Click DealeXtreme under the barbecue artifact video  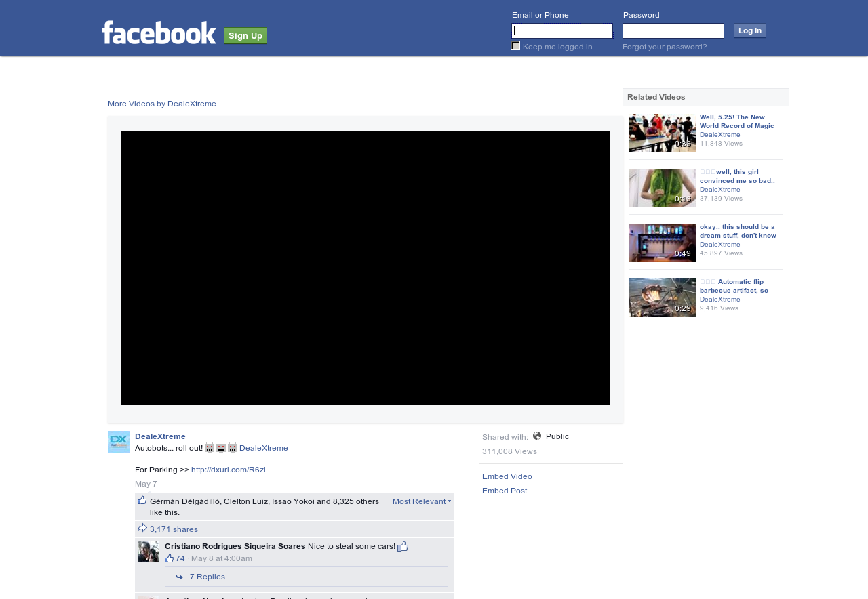[x=720, y=299]
